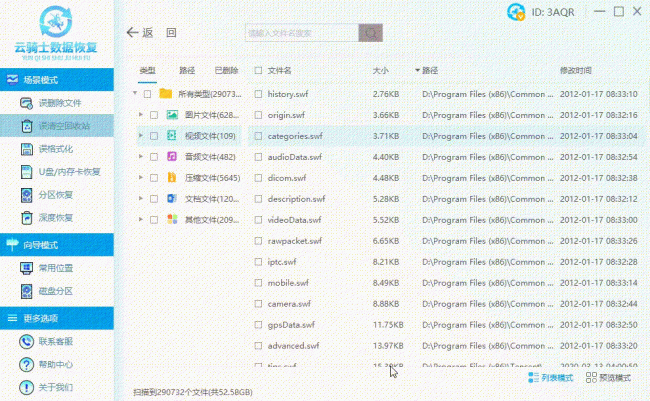The width and height of the screenshot is (650, 401).
Task: Click the 文件名 column header
Action: click(x=279, y=70)
